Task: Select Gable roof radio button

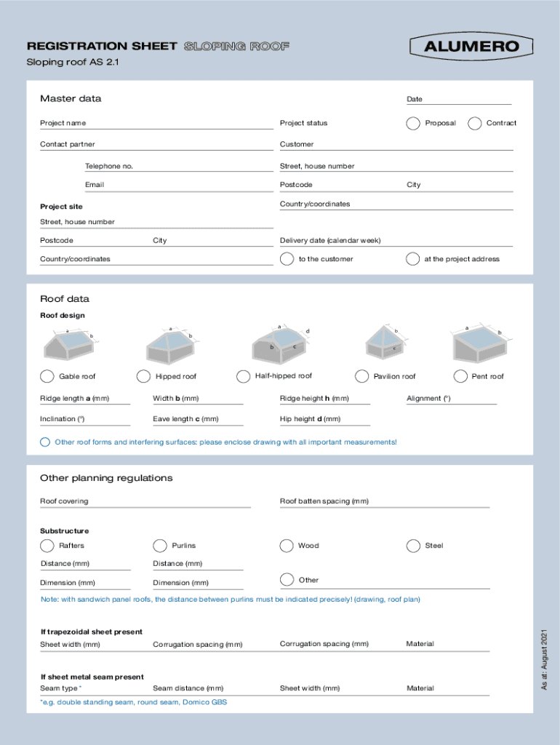Action: coord(47,376)
